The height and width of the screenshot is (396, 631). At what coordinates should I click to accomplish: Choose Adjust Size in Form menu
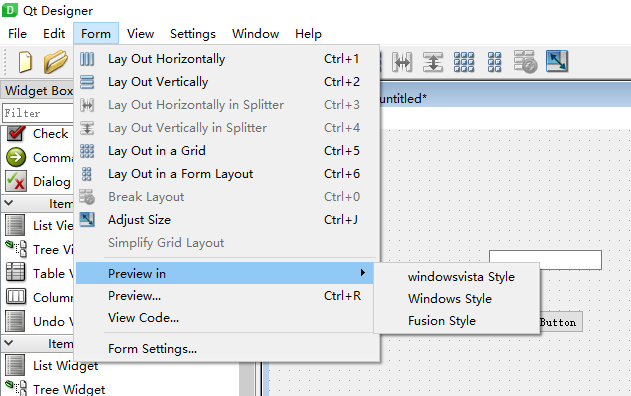point(227,220)
